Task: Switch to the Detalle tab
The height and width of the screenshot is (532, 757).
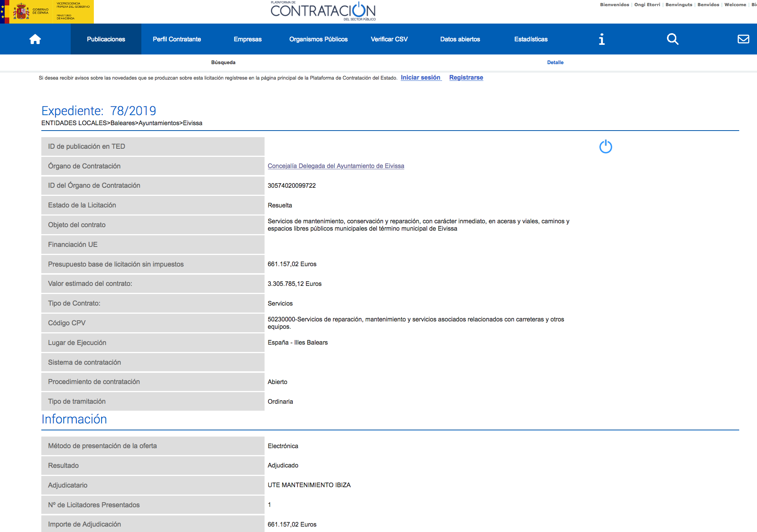Action: pos(555,62)
